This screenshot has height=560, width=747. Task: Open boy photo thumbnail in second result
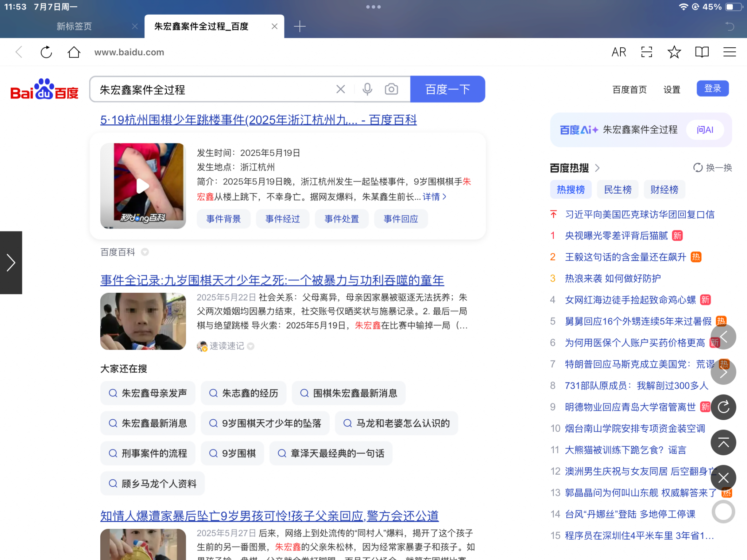pos(143,321)
